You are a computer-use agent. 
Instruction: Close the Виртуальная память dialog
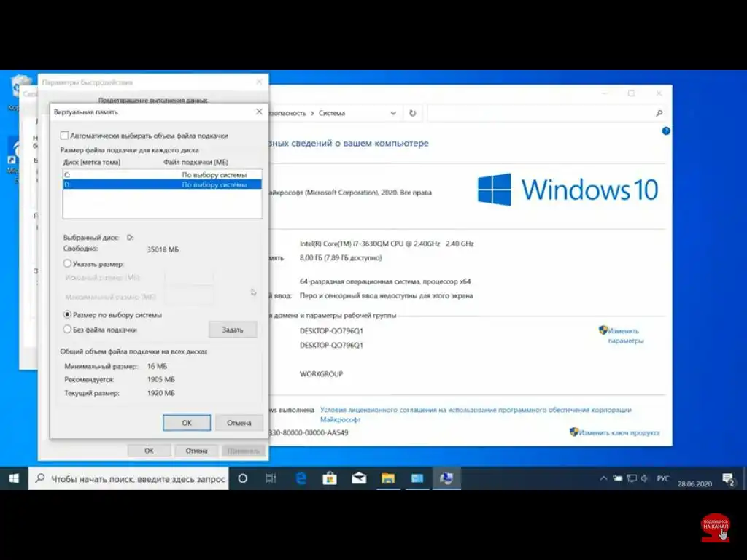point(259,112)
